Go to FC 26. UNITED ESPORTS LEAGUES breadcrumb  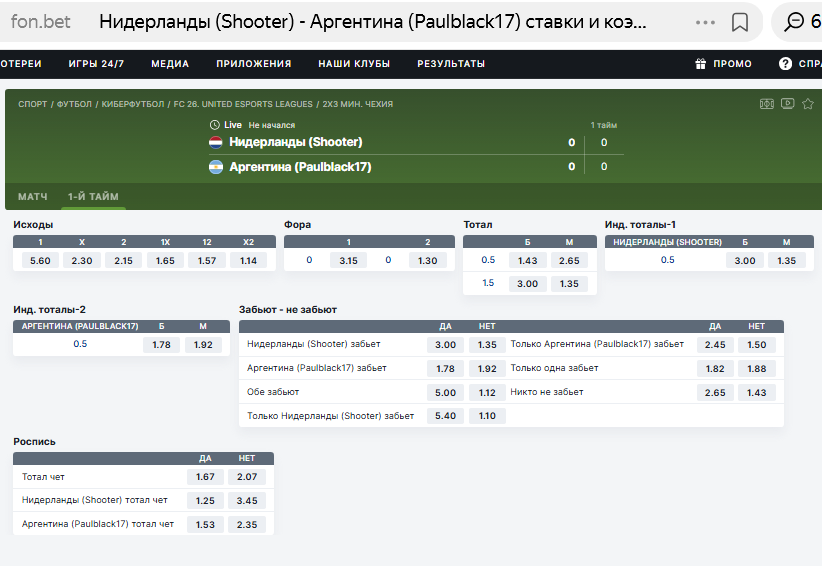click(x=243, y=104)
